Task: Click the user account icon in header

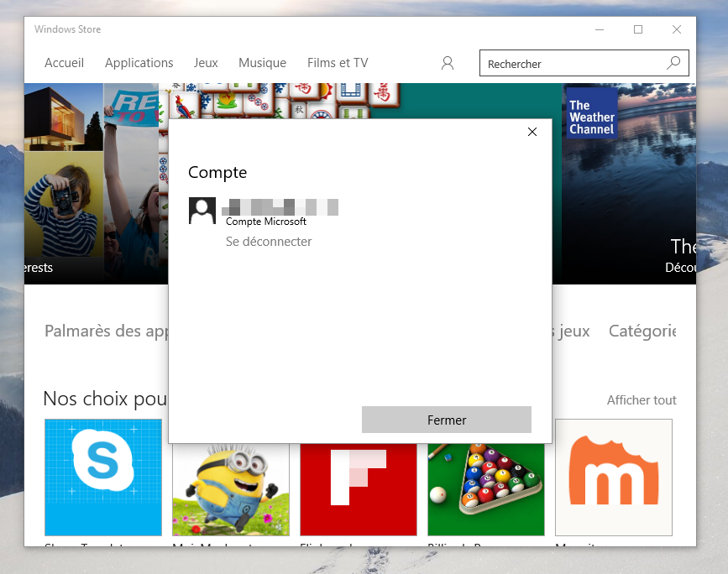Action: click(448, 63)
